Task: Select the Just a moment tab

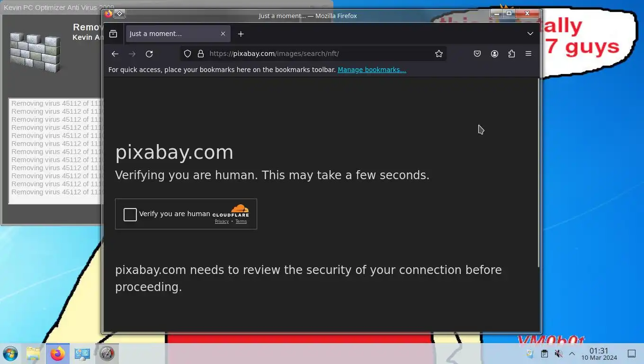Action: (x=178, y=34)
